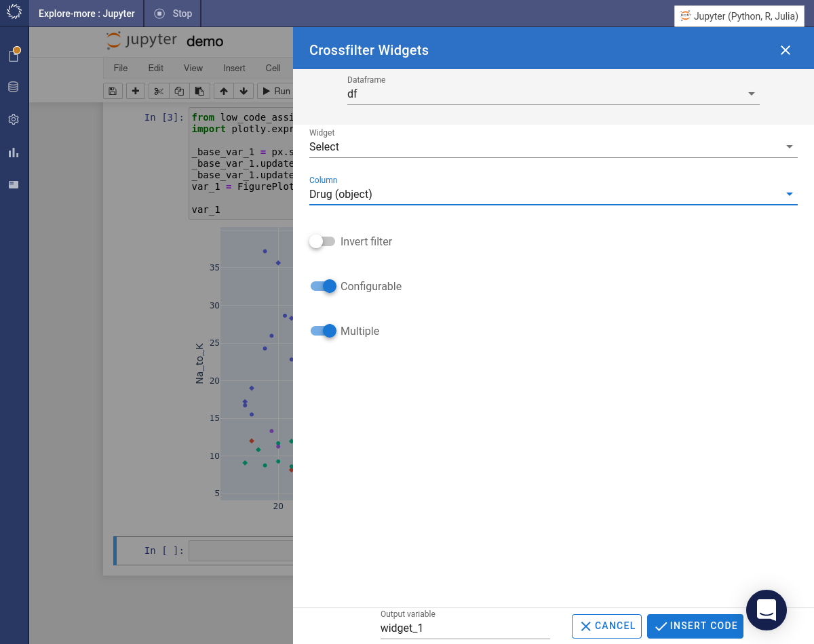
Task: Open the Insert menu
Action: tap(234, 68)
